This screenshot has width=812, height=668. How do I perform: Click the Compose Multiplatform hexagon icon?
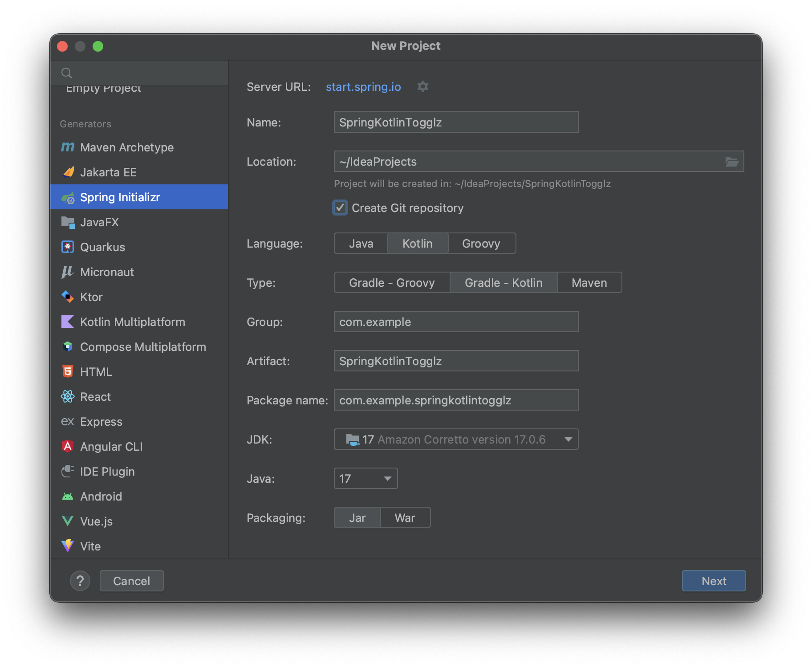point(68,346)
